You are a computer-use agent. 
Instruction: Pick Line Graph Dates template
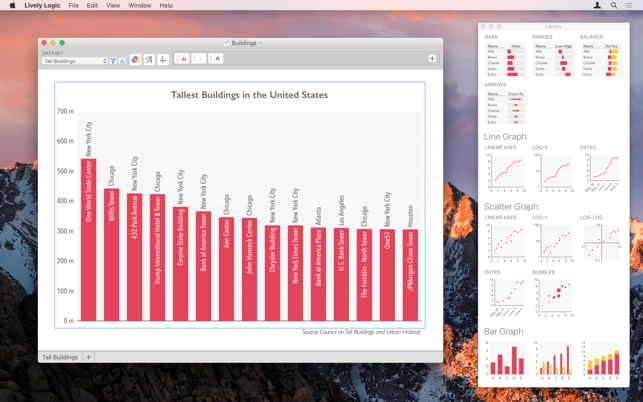tap(601, 172)
